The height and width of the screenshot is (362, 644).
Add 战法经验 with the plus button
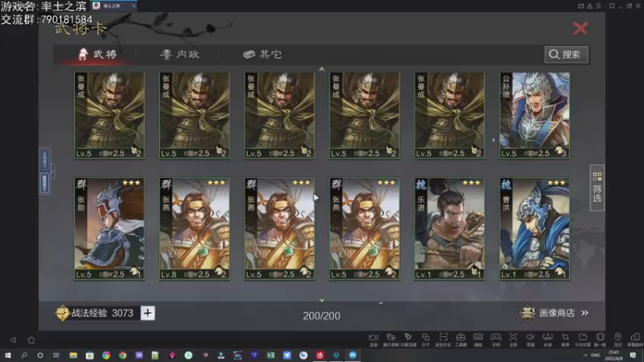[x=148, y=313]
